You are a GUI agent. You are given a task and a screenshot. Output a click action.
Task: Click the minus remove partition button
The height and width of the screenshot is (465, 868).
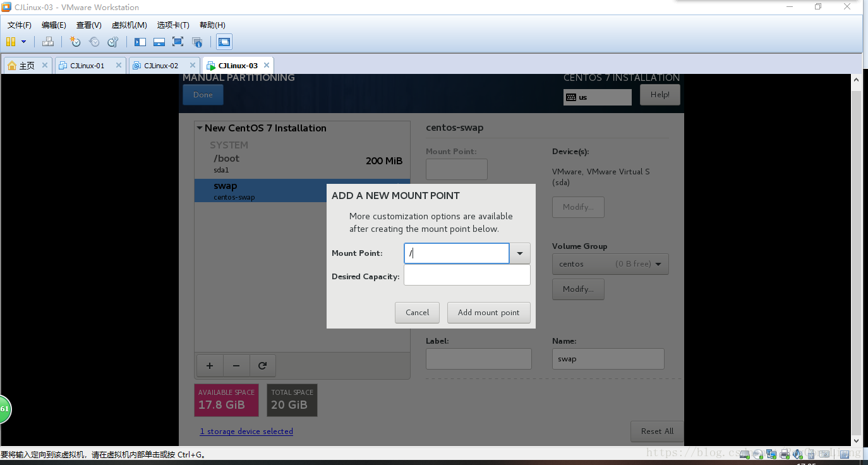pos(236,365)
